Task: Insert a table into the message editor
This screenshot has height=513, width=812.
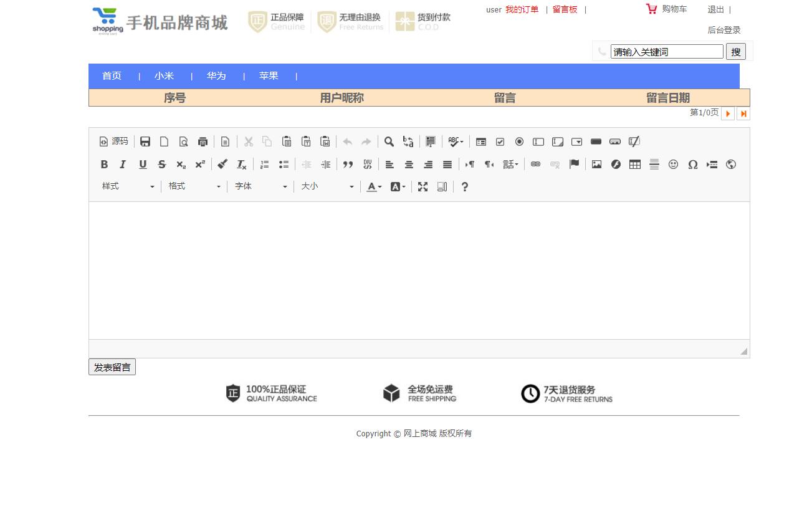Action: [634, 165]
